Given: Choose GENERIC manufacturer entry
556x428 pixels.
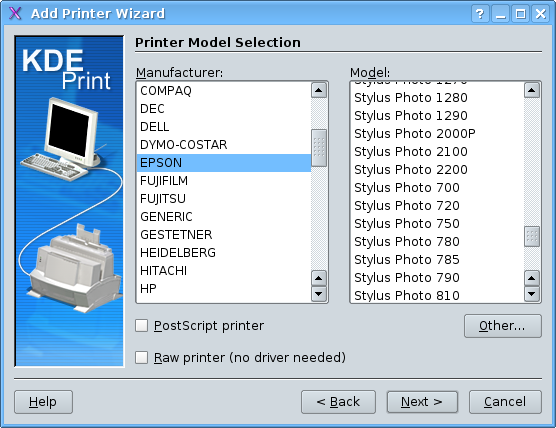Looking at the screenshot, I should coord(224,217).
